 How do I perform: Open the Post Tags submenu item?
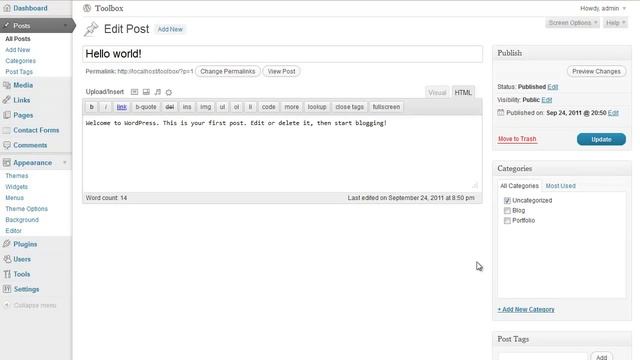19,72
